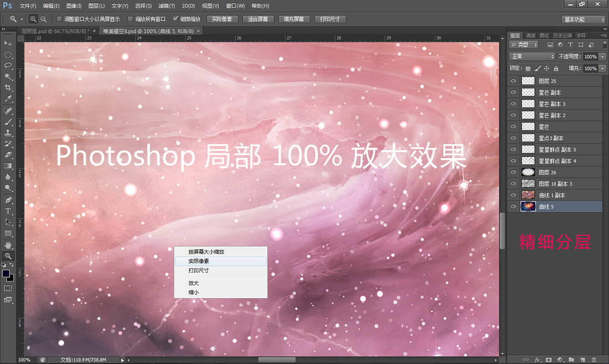Toggle Quick Mask mode icon

pos(8,288)
